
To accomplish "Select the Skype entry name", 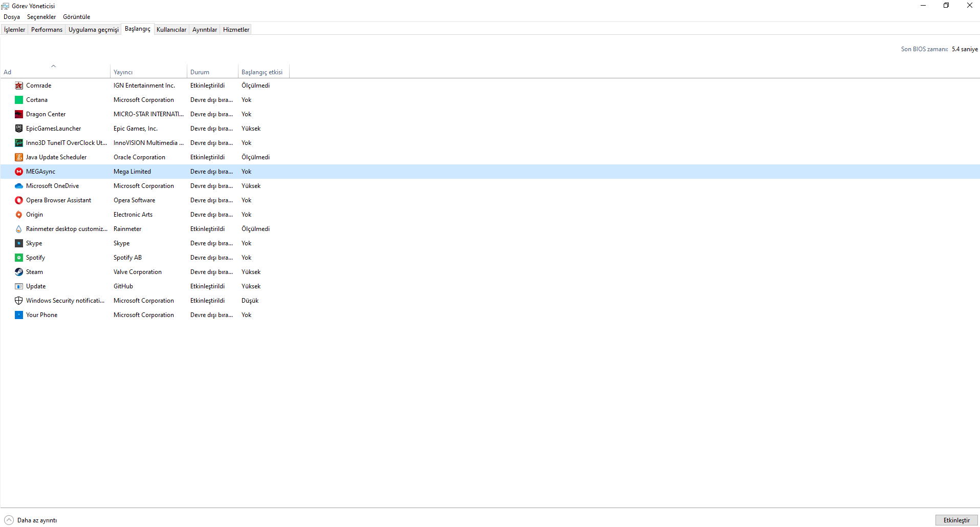I will pyautogui.click(x=34, y=243).
